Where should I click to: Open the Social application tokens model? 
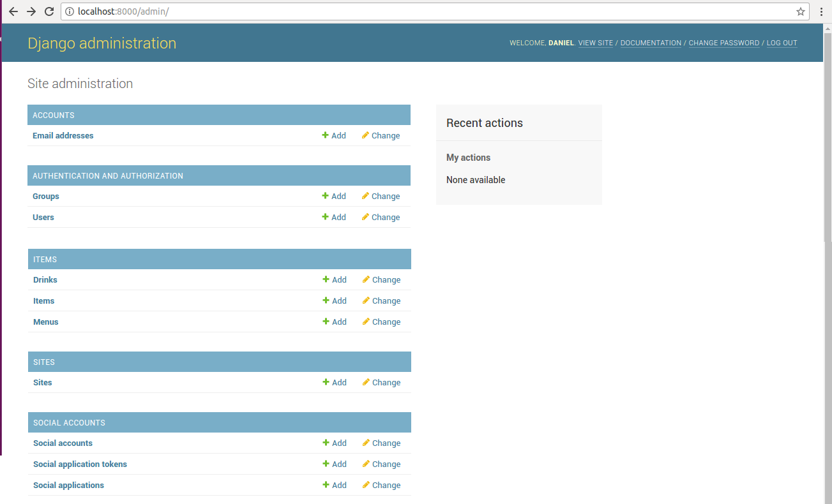click(x=80, y=464)
